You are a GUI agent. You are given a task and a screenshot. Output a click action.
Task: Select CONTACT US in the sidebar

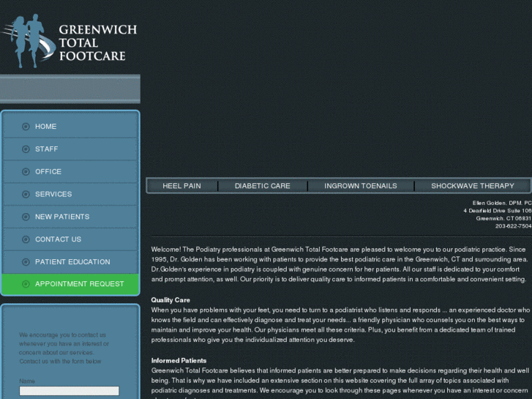click(x=70, y=239)
